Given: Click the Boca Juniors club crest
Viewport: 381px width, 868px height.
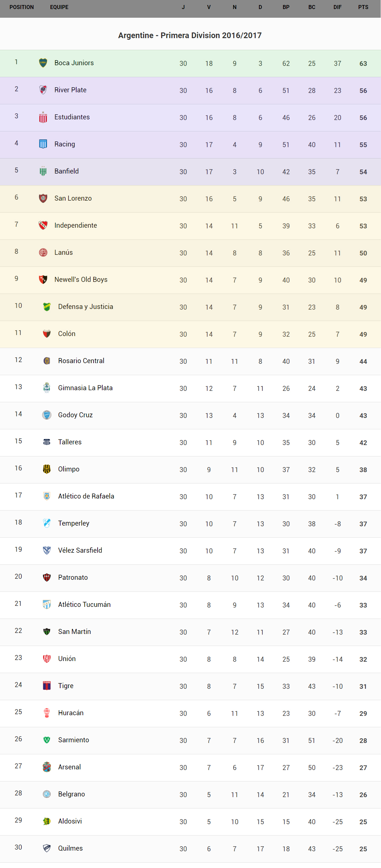Looking at the screenshot, I should click(x=43, y=63).
